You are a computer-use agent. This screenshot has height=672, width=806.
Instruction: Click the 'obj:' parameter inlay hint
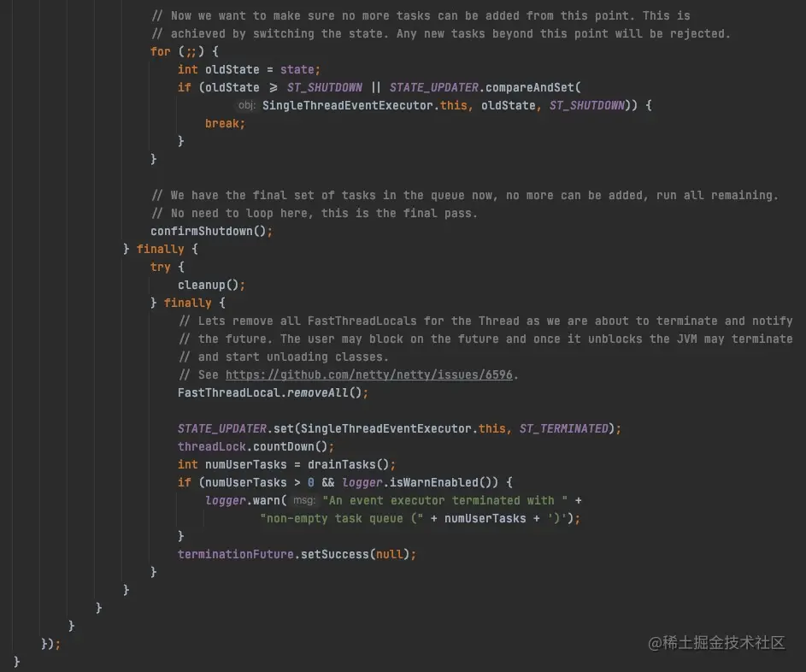coord(247,105)
